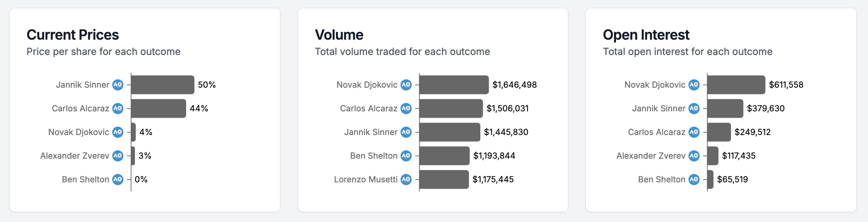Select Novak Djokovic's $1,646,498 volume bar

pyautogui.click(x=454, y=85)
